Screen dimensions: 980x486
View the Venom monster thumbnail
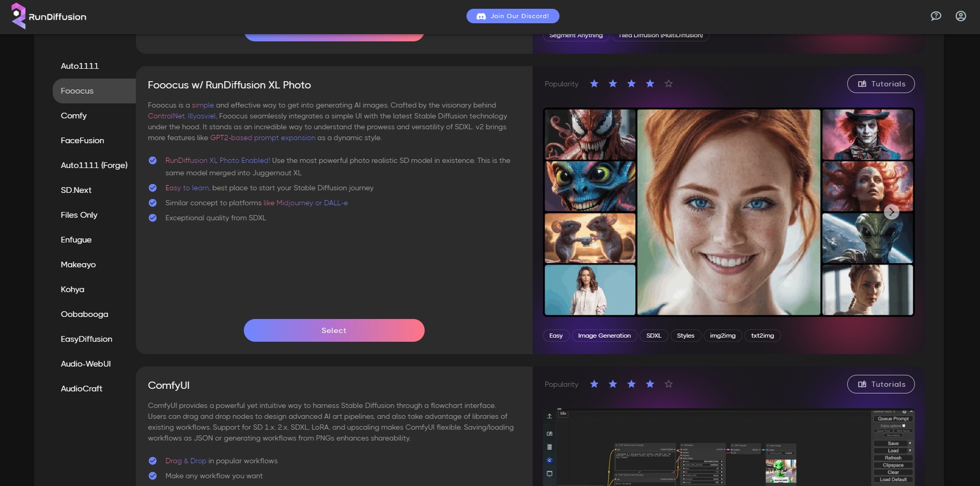(590, 134)
